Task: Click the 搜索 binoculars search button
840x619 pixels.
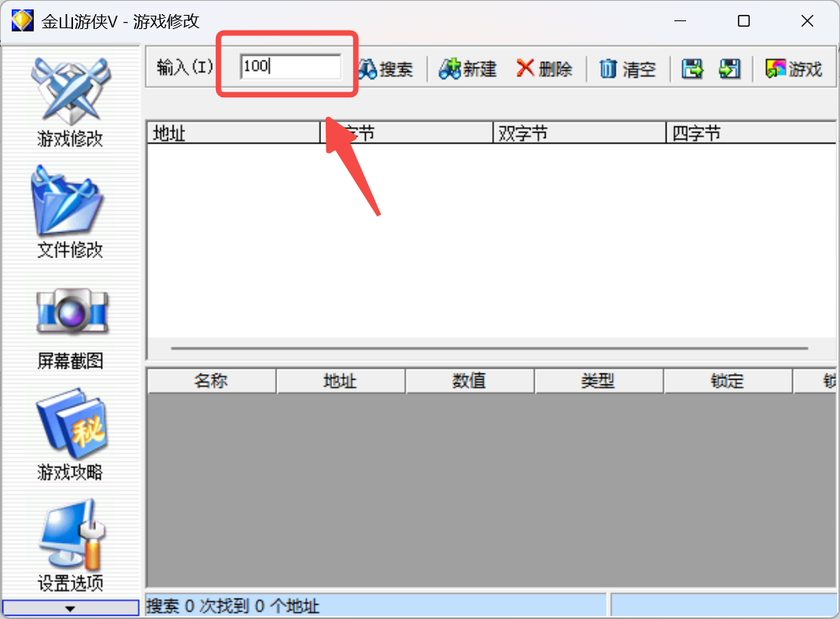Action: (385, 69)
